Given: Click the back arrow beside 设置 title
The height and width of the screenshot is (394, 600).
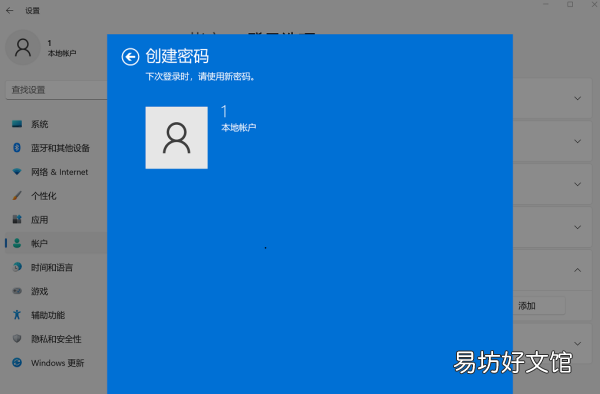Looking at the screenshot, I should tap(10, 10).
